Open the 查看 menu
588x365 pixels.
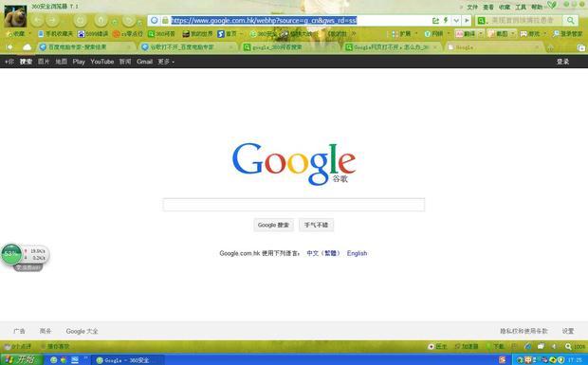488,8
